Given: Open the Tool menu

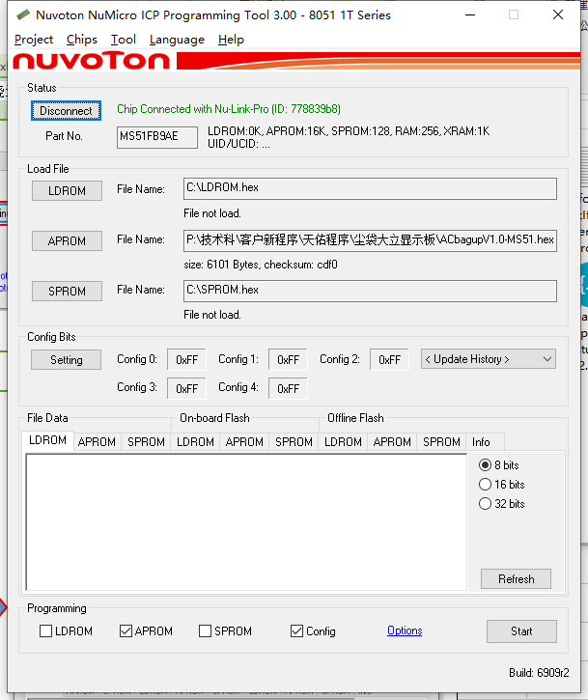Looking at the screenshot, I should [x=124, y=40].
